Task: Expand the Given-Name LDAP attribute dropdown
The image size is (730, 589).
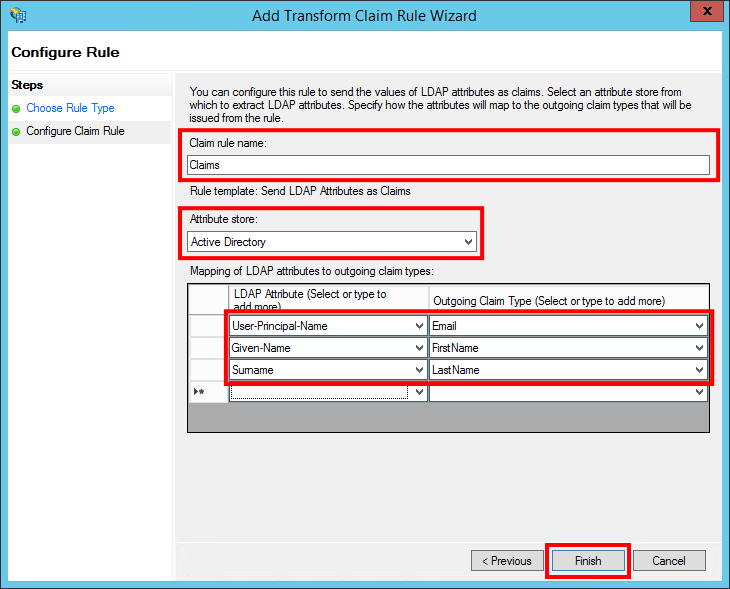Action: (x=419, y=348)
